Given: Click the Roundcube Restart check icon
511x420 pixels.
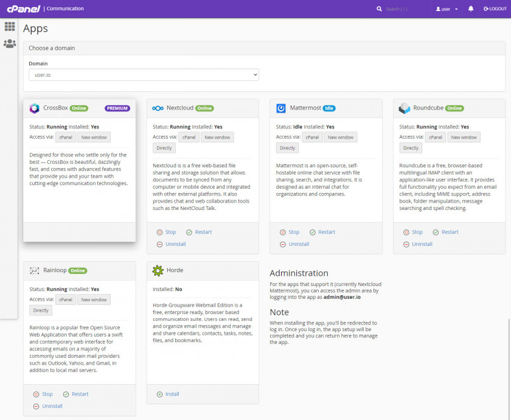Looking at the screenshot, I should pyautogui.click(x=436, y=232).
